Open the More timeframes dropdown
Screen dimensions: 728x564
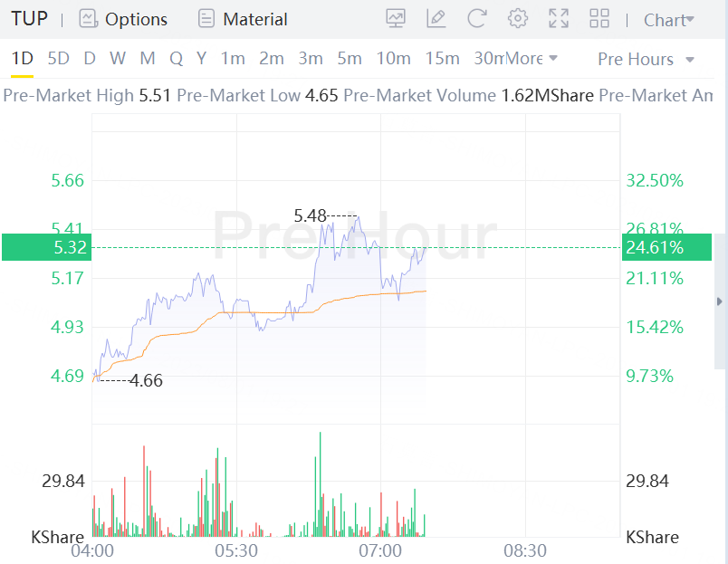pos(532,59)
